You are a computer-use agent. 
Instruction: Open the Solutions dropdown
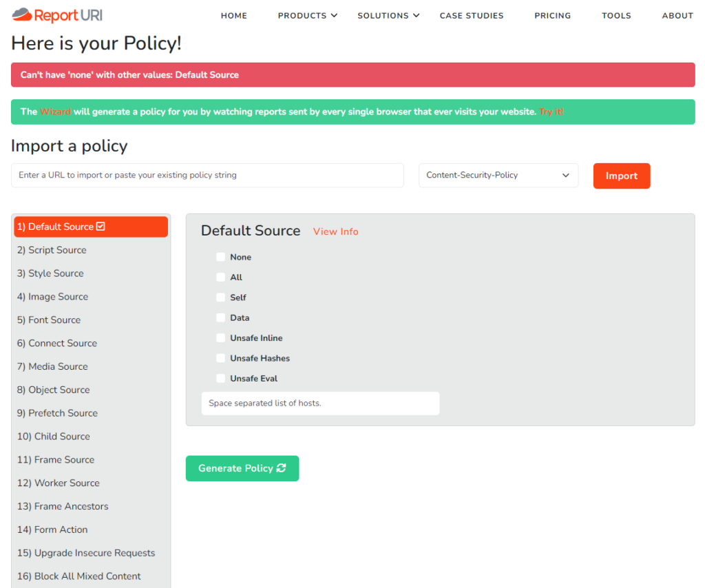pos(388,15)
